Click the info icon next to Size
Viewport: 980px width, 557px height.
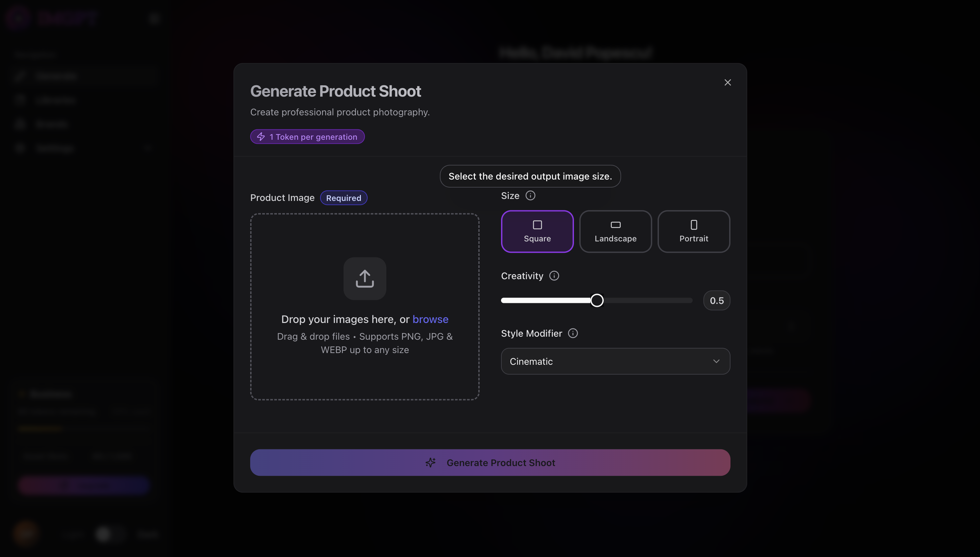(x=530, y=195)
